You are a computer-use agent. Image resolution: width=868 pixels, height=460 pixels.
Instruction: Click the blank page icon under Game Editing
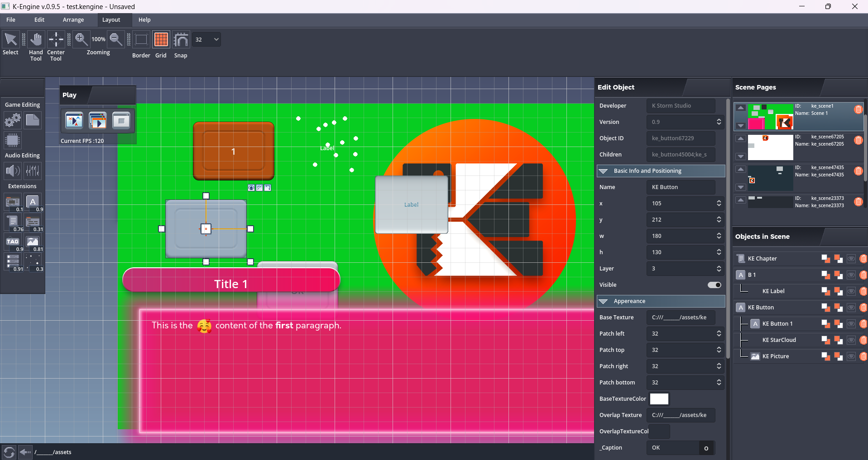click(x=33, y=120)
